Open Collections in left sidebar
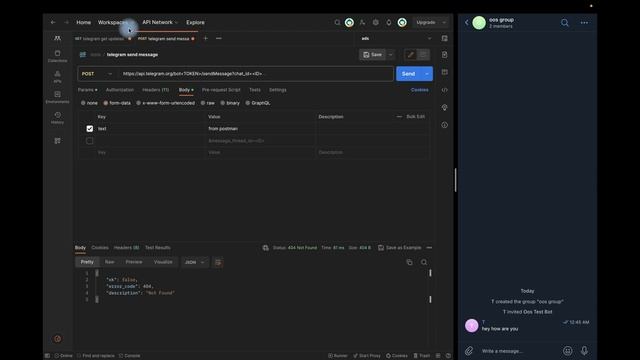The width and height of the screenshot is (640, 360). 58,56
